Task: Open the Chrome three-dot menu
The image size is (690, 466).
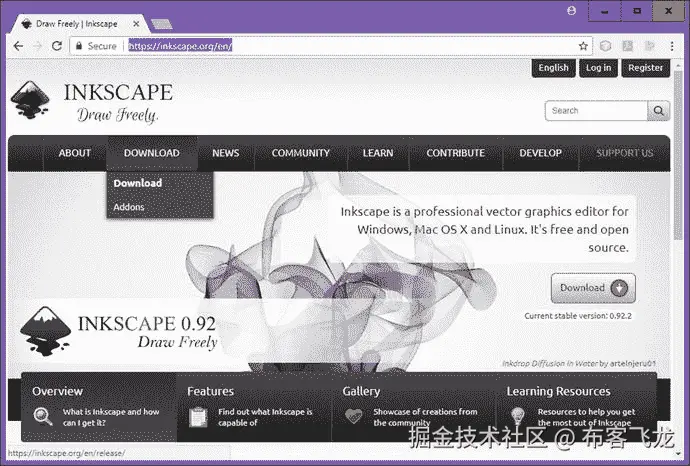Action: tap(672, 46)
